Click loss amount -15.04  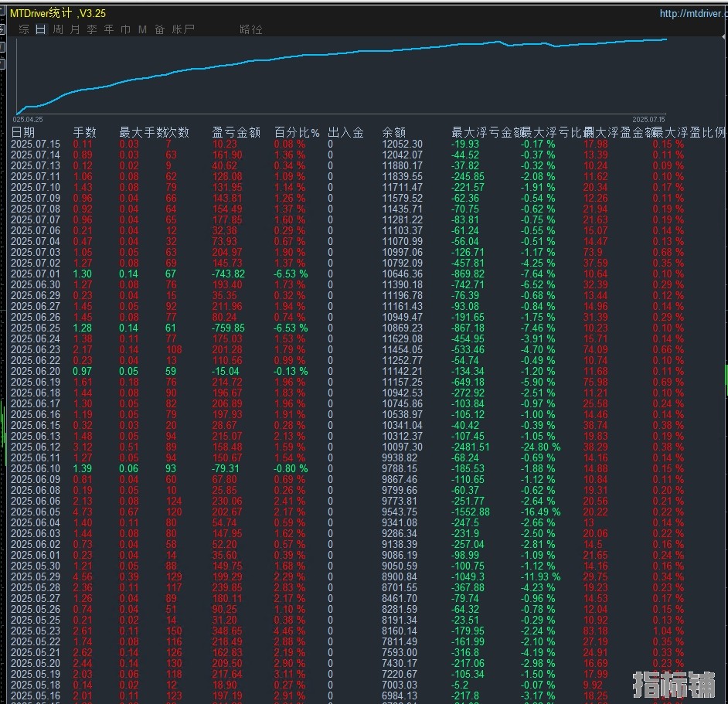[226, 372]
